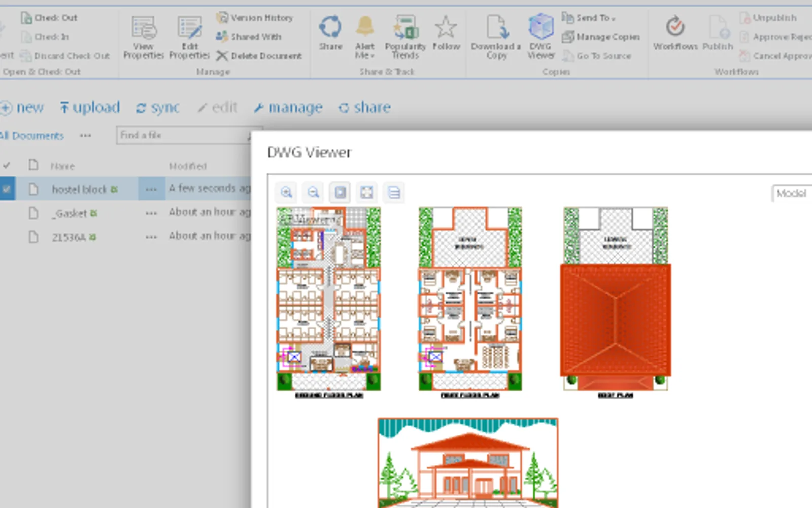
Task: Click the upload link
Action: click(90, 107)
